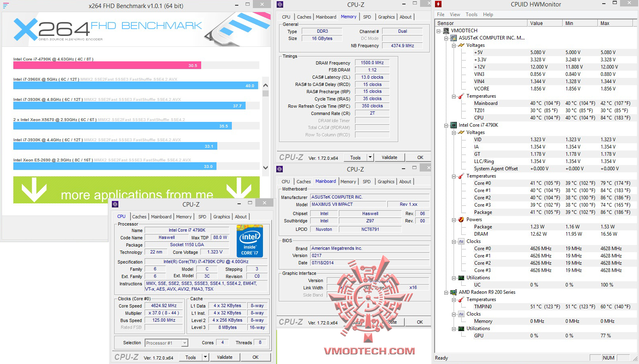The width and height of the screenshot is (639, 364).
Task: Collapse the VMODTECH root node
Action: [x=439, y=31]
